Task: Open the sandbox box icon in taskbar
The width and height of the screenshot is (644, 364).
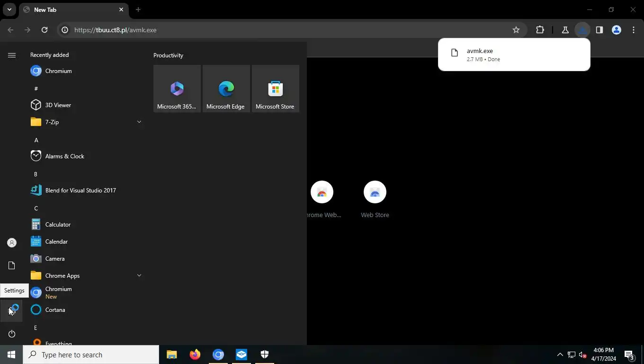Action: pyautogui.click(x=241, y=355)
